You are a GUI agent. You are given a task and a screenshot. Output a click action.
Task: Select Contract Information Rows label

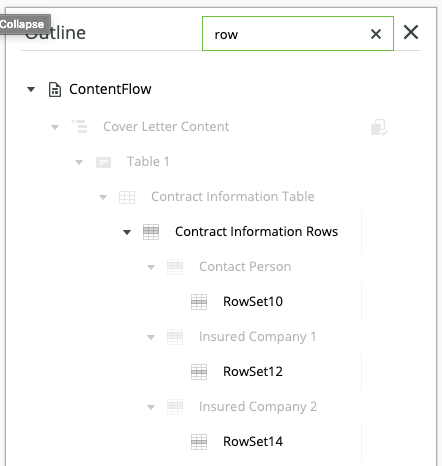256,232
